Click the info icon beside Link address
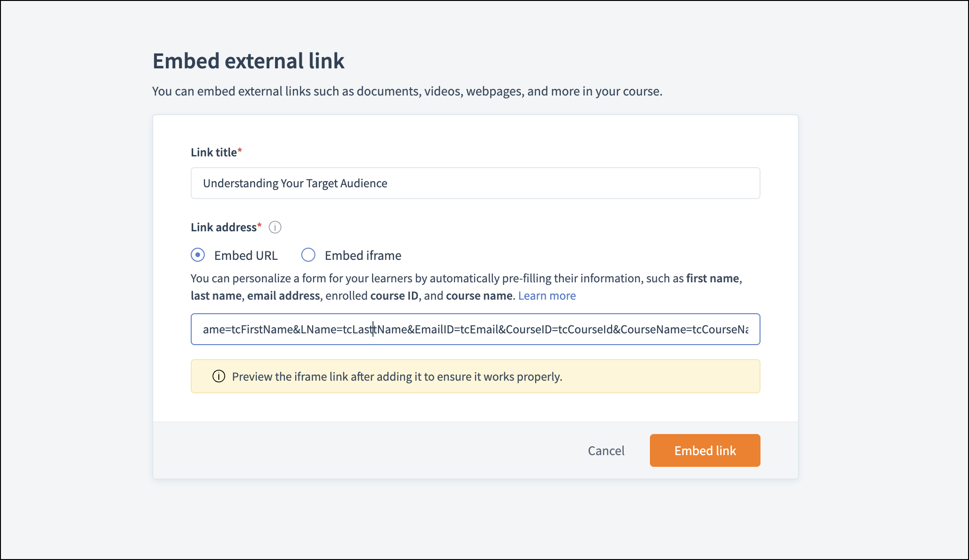 (x=275, y=228)
